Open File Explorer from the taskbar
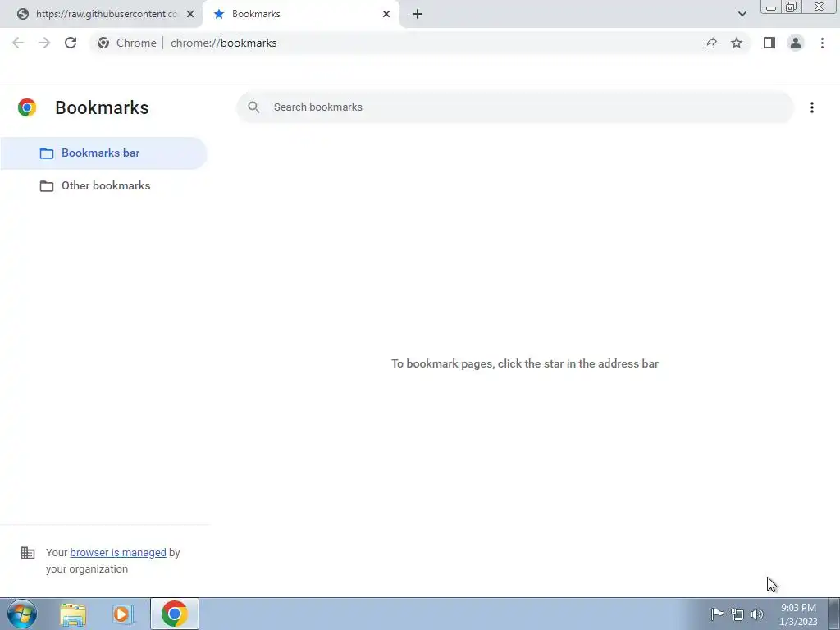 pos(73,614)
